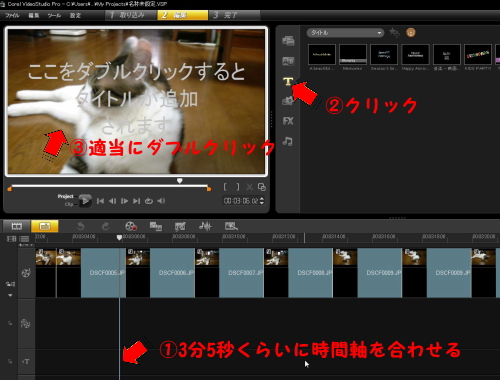This screenshot has height=380, width=500.
Task: Switch to Storyboard View
Action: 17,226
